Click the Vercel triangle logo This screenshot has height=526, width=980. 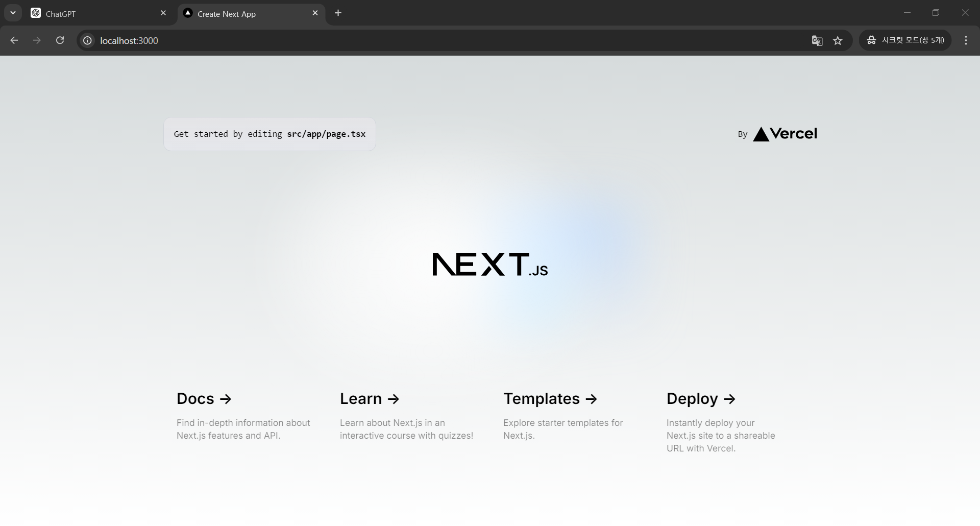click(761, 134)
